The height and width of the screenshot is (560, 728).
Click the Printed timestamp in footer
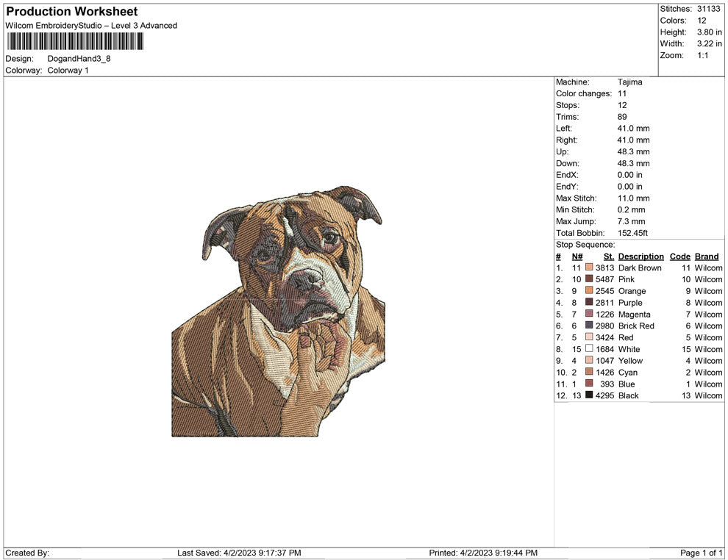(483, 553)
